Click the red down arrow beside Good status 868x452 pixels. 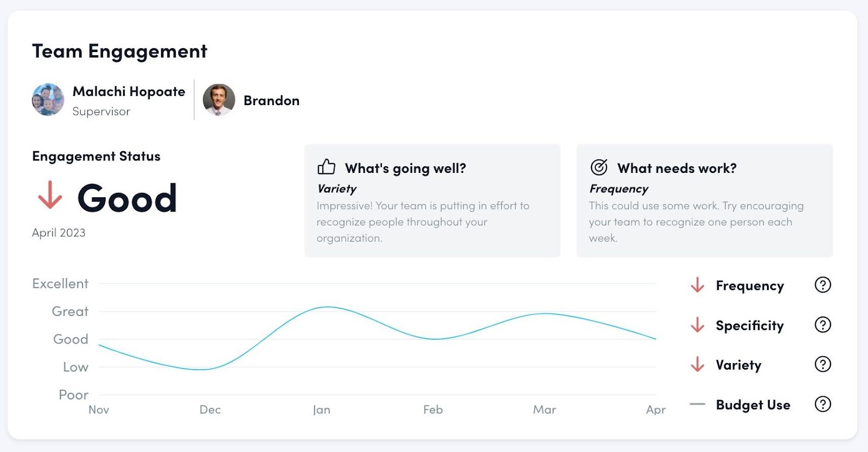[x=50, y=195]
